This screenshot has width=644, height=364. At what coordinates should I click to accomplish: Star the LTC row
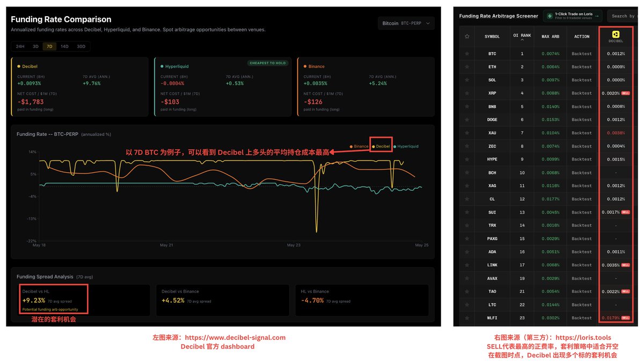click(467, 305)
